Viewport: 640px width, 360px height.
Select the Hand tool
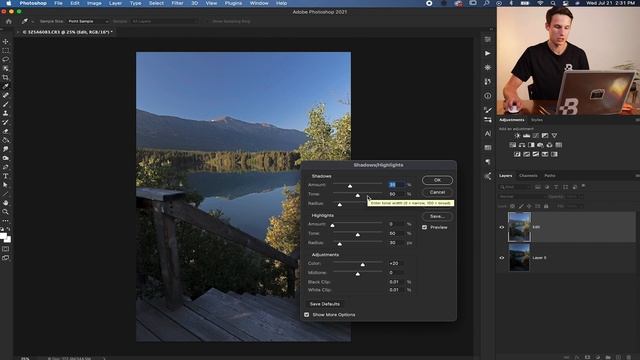(x=5, y=203)
